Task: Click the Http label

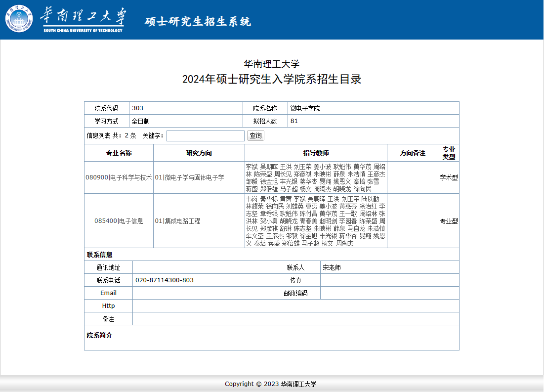Action: (x=108, y=305)
